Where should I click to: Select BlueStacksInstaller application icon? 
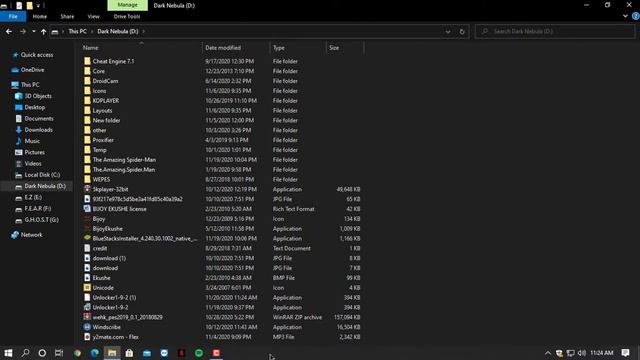click(87, 238)
